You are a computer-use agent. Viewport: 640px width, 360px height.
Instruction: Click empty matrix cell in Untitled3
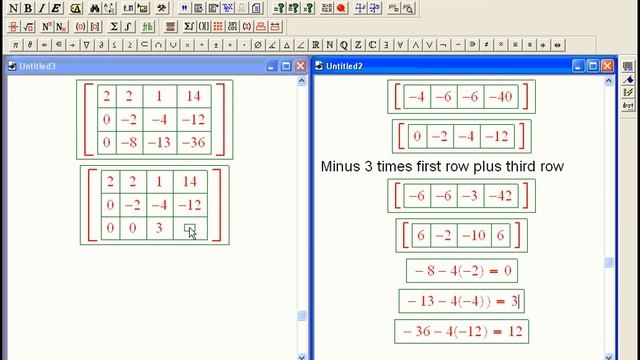pyautogui.click(x=190, y=228)
